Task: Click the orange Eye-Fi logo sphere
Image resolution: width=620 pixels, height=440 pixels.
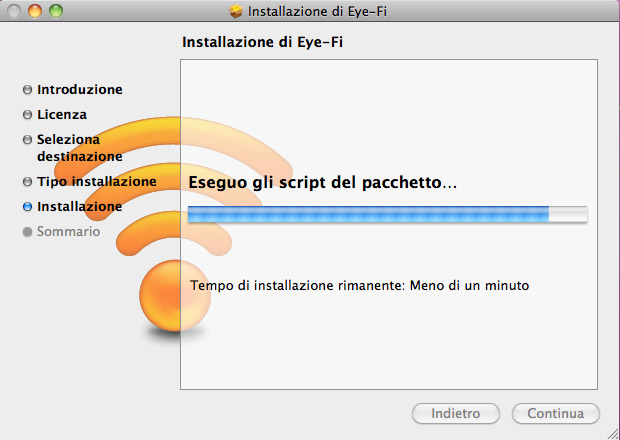Action: click(175, 296)
